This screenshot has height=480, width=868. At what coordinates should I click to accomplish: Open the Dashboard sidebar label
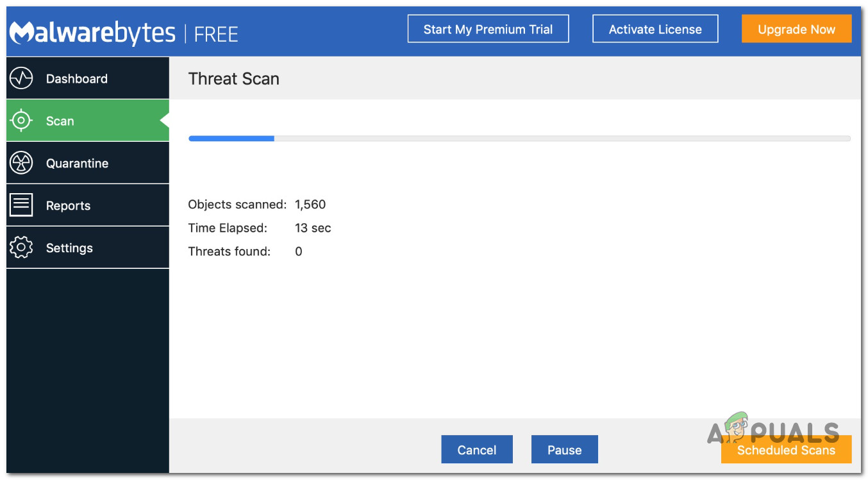[x=77, y=79]
